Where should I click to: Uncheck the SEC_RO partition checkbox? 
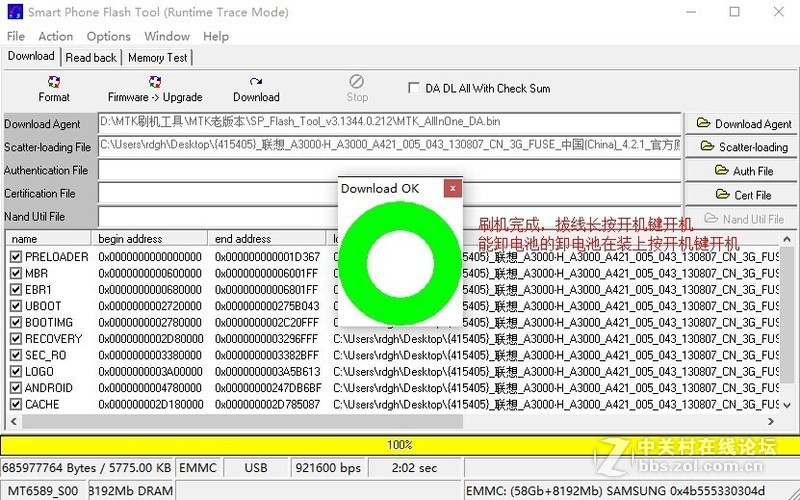15,355
